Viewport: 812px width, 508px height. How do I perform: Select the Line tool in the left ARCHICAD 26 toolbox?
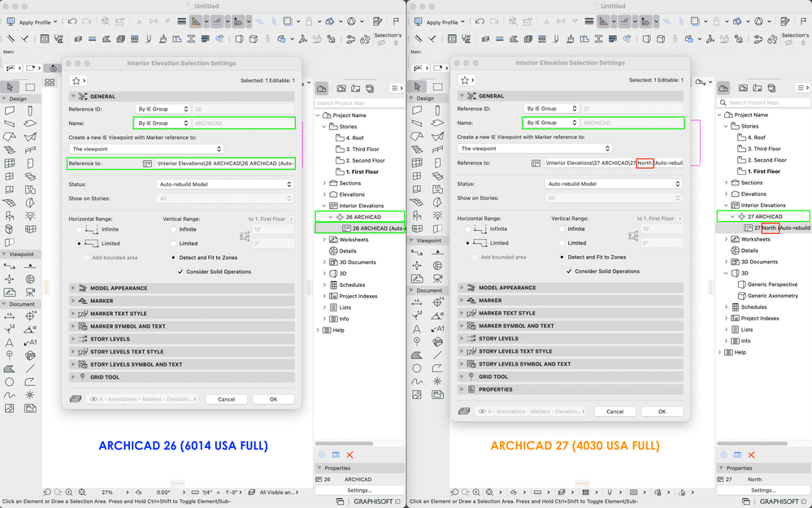tap(30, 369)
